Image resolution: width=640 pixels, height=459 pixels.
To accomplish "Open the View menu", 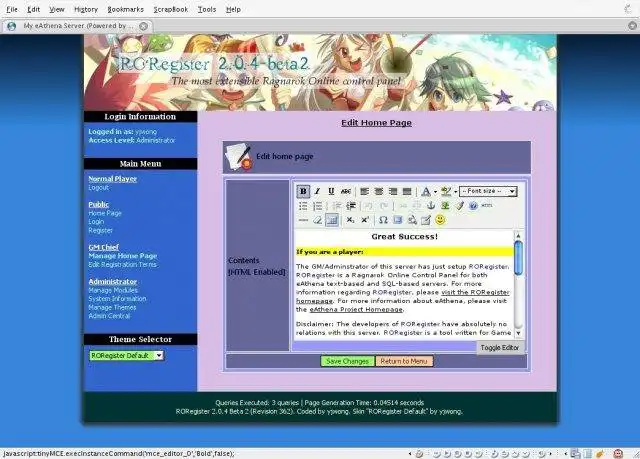I will point(57,9).
